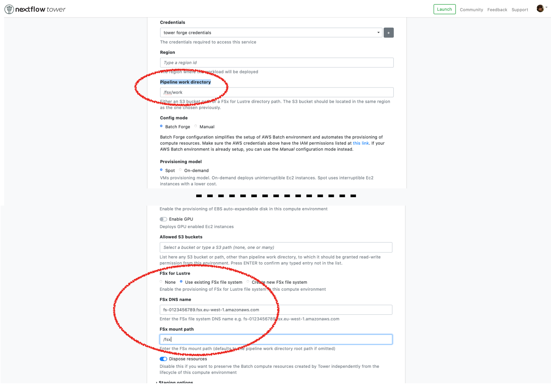551x392 pixels.
Task: Go to the Support page
Action: [x=520, y=10]
